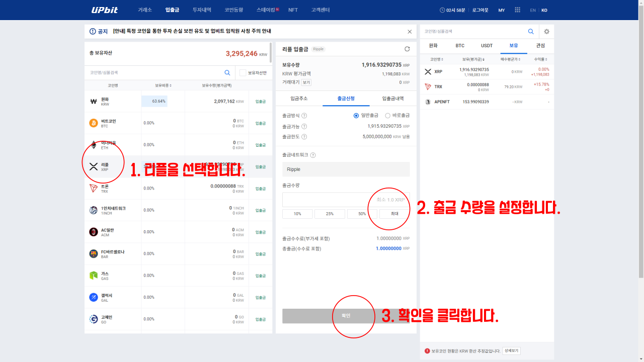Close the notice banner
Screen dimensions: 644x362
(409, 31)
